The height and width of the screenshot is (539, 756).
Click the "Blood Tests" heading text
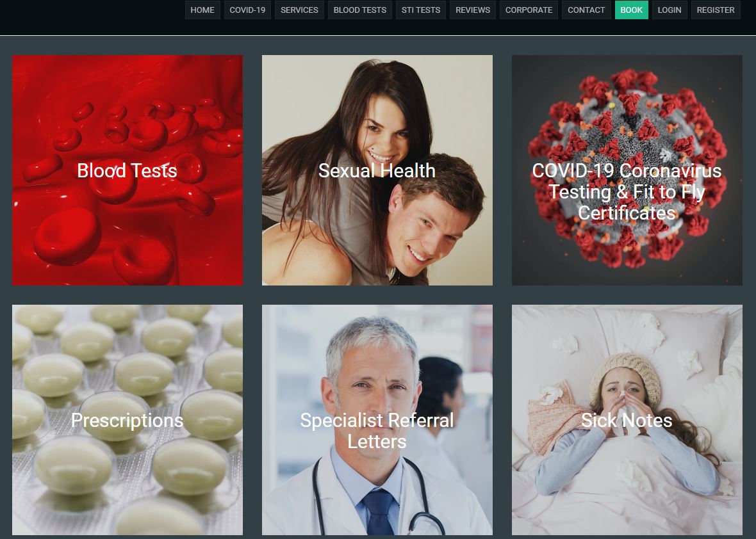point(127,170)
